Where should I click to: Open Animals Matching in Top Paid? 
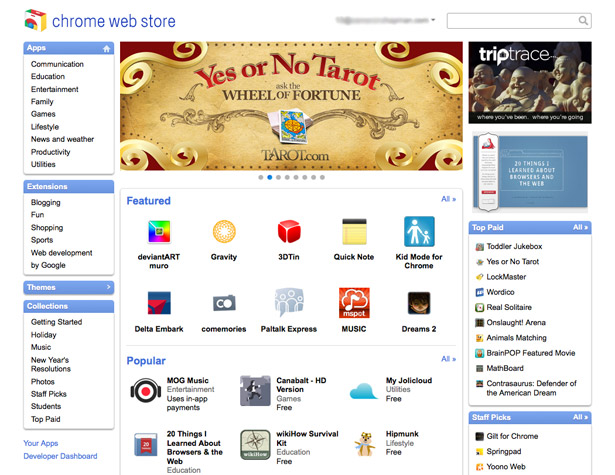tap(516, 338)
